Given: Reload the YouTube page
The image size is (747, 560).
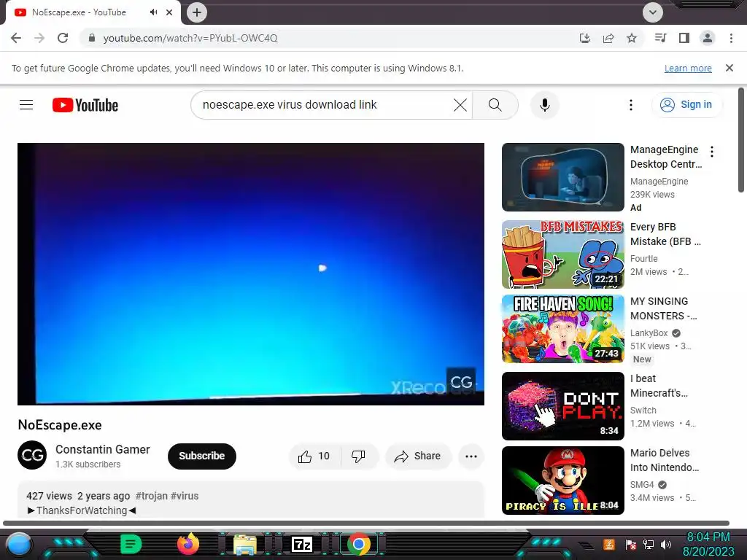Looking at the screenshot, I should click(63, 38).
